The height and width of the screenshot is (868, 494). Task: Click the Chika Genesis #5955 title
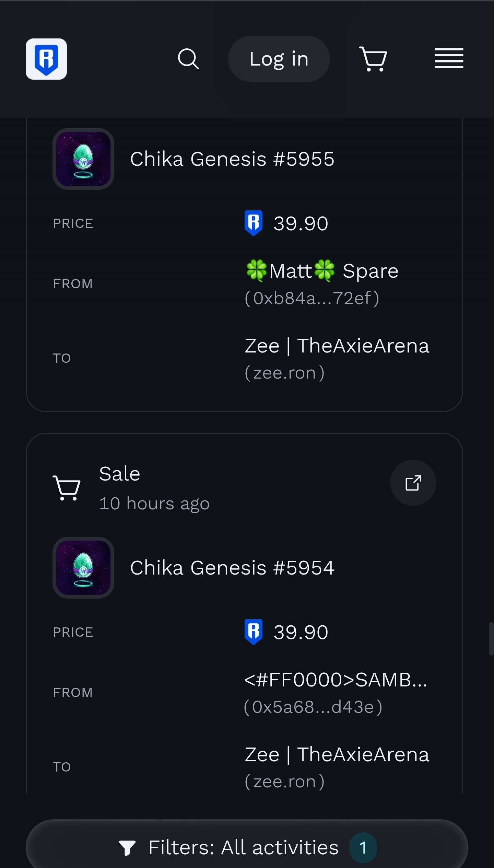pos(232,159)
